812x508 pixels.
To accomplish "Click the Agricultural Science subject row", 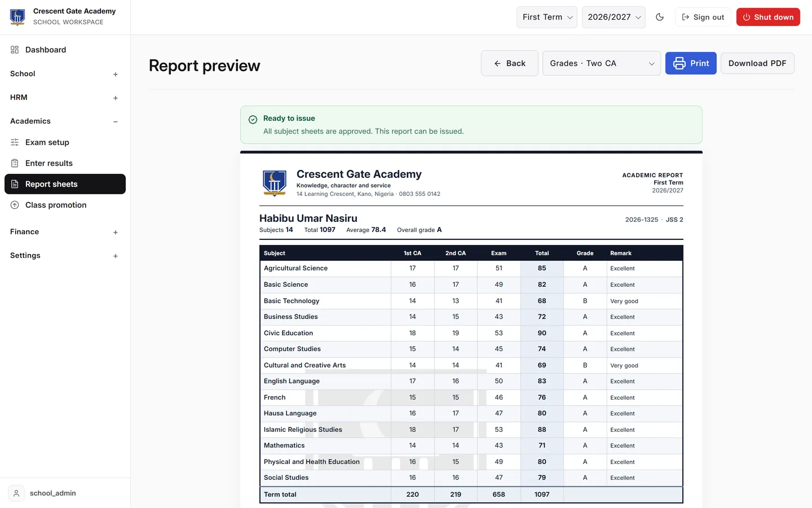I will tap(471, 269).
